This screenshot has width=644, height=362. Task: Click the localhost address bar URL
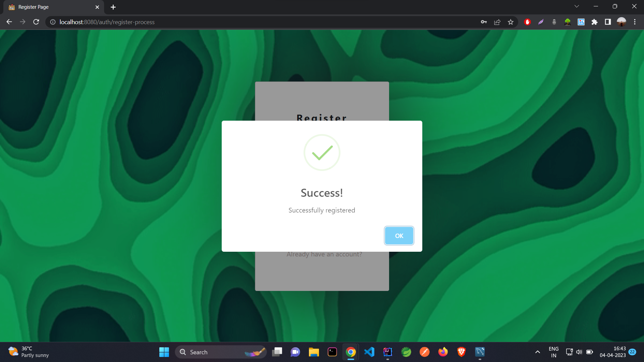107,22
